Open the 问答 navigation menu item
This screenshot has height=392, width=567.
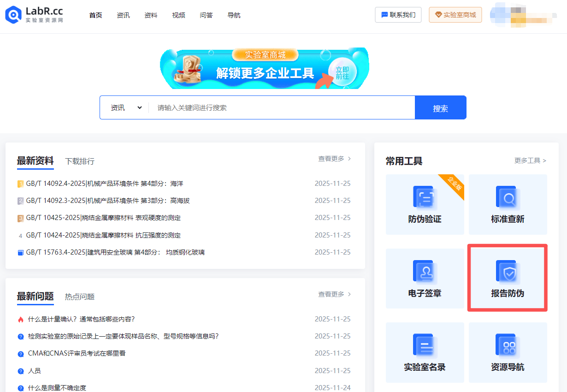(x=206, y=15)
